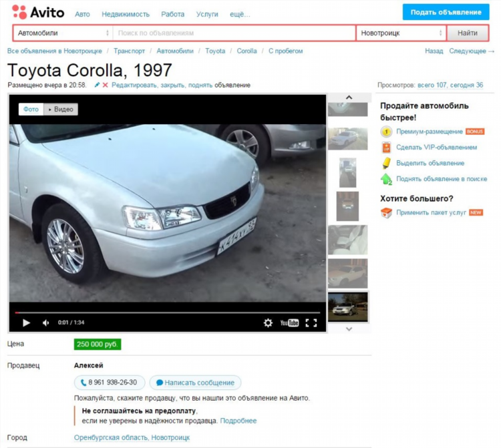
Task: Open Оренбургская область, Новотроицк link
Action: [132, 437]
